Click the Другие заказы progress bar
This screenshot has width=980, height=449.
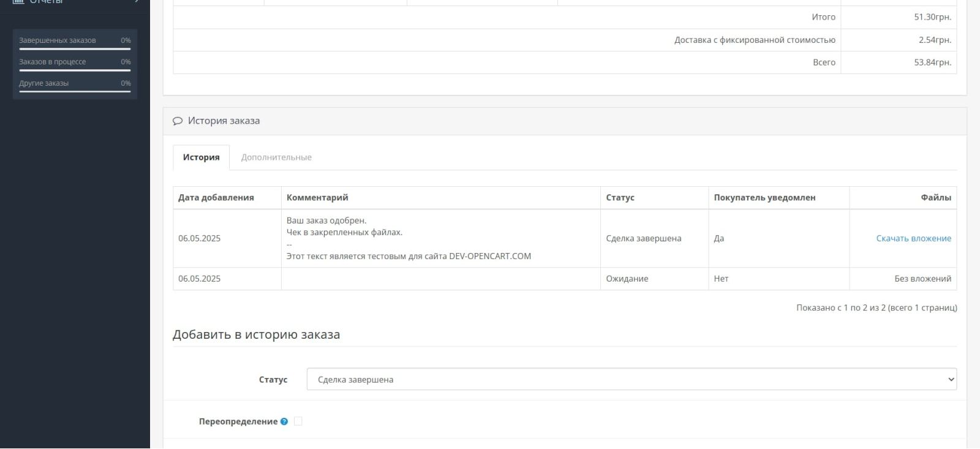pyautogui.click(x=75, y=92)
